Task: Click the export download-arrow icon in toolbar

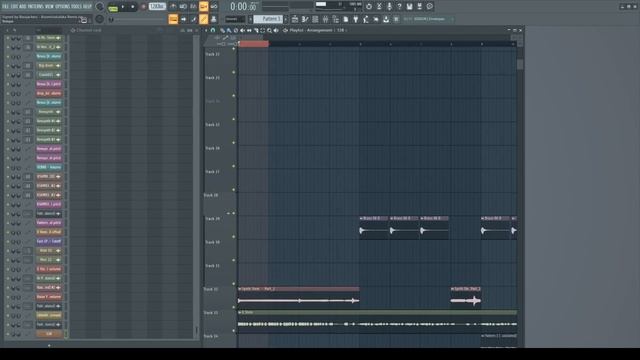Action: point(386,19)
